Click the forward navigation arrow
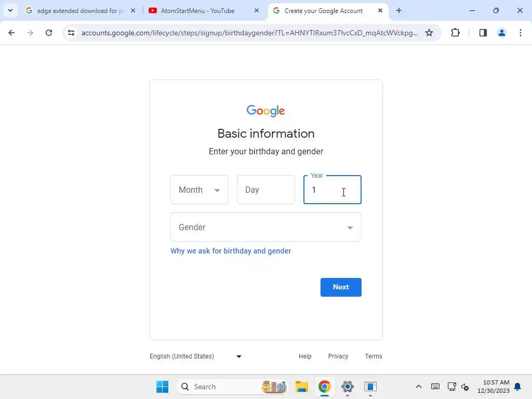The height and width of the screenshot is (399, 532). (x=30, y=33)
